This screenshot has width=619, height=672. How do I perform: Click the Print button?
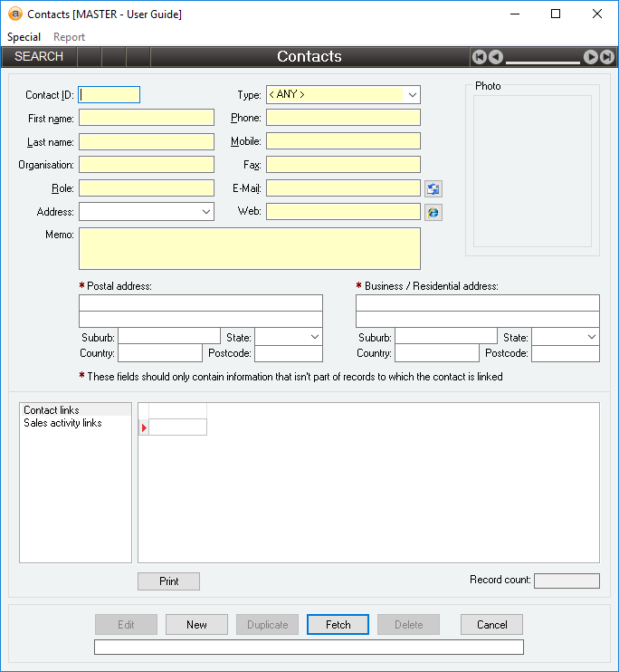(x=168, y=581)
